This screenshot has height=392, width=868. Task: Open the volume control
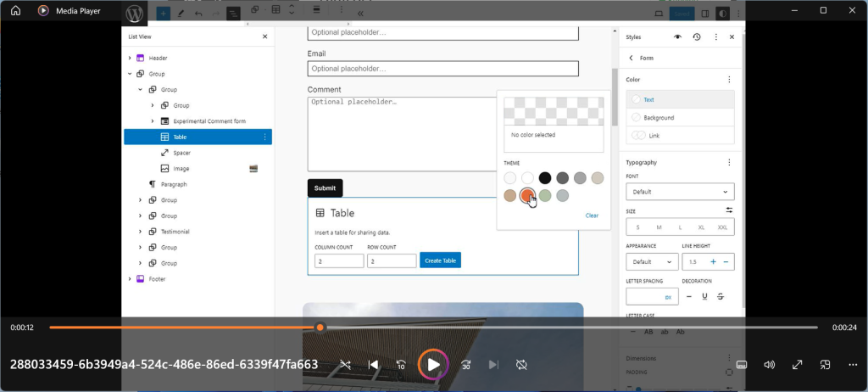click(769, 365)
